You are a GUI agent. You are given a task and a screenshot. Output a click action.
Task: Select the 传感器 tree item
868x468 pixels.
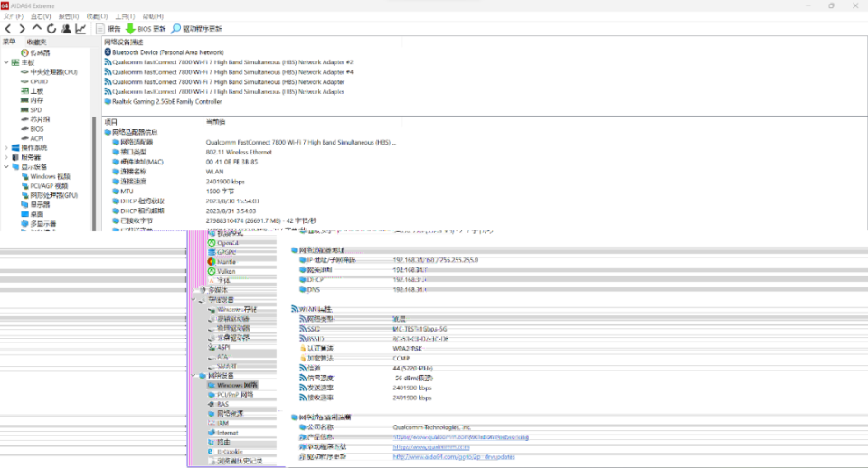point(35,52)
